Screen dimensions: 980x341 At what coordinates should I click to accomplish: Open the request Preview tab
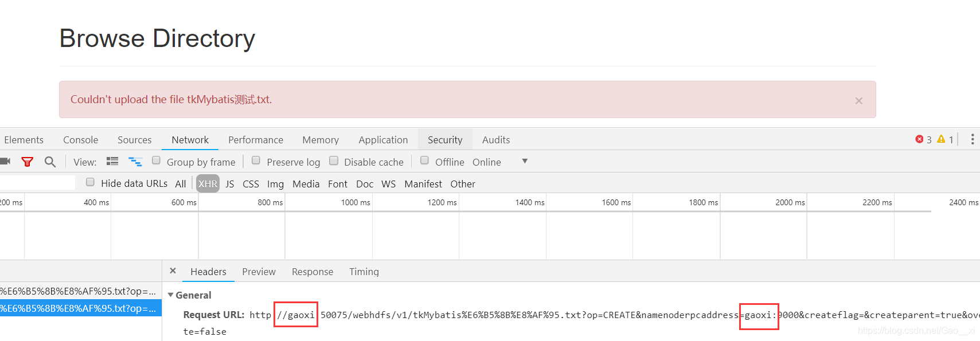coord(259,272)
